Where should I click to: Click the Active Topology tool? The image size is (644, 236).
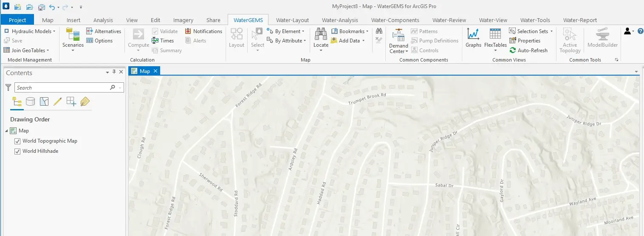pos(570,41)
